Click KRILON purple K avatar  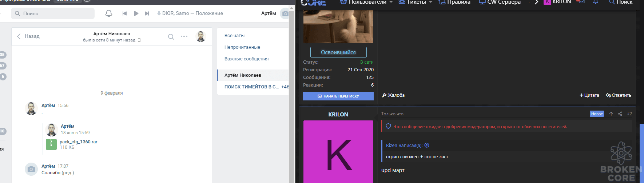point(338,152)
